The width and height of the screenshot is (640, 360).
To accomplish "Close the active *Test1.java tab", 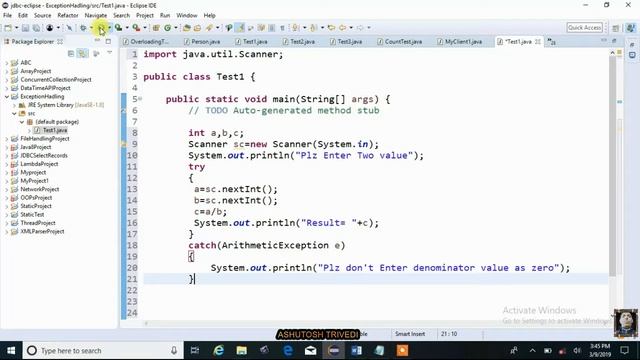I will pos(538,42).
